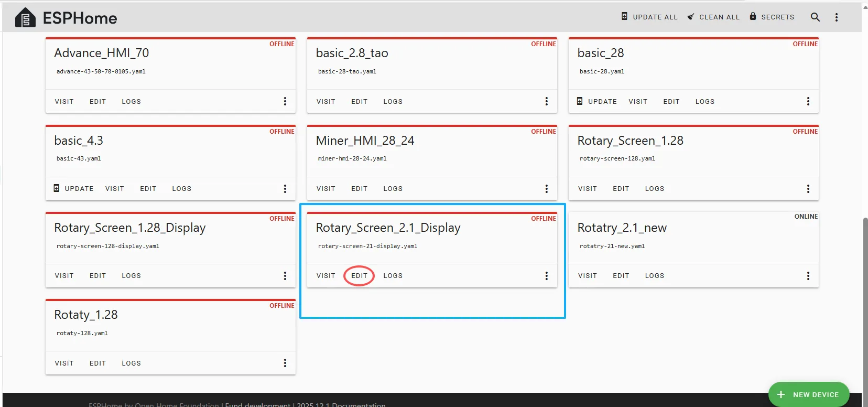Screen dimensions: 868x407
Task: Click Update on basic_4.3 card
Action: click(74, 189)
